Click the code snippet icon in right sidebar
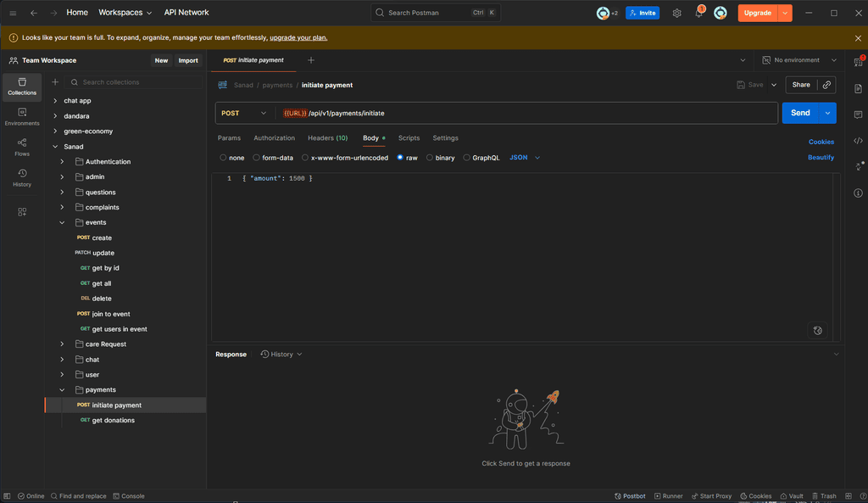Screen dimensions: 868x503 [x=858, y=141]
